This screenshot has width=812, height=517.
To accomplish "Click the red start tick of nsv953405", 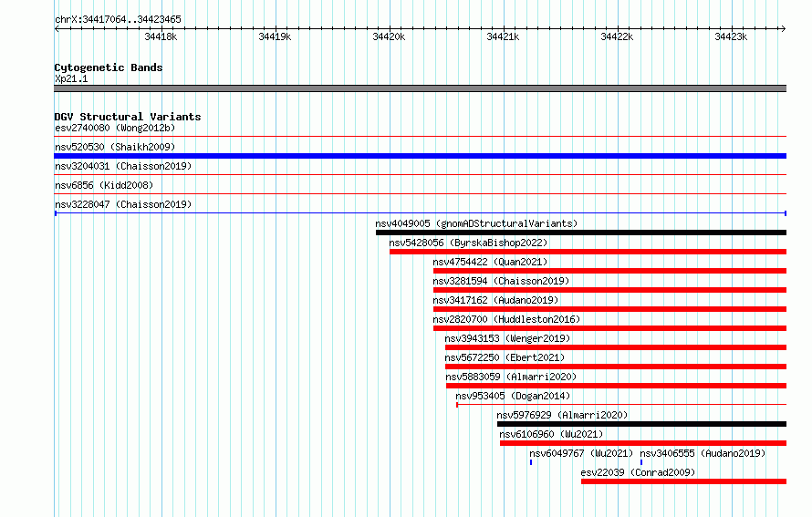I will (x=457, y=405).
